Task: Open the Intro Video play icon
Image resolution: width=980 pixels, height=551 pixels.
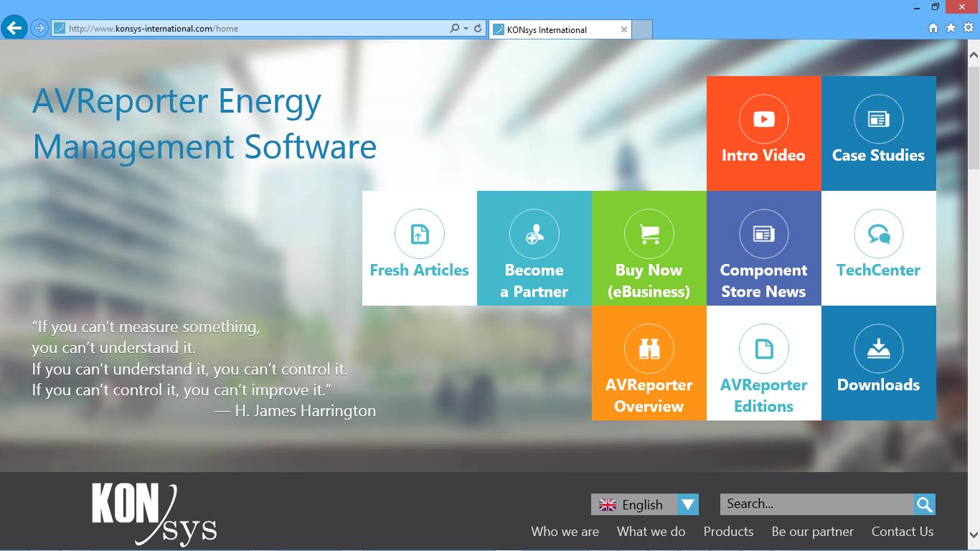Action: coord(763,119)
